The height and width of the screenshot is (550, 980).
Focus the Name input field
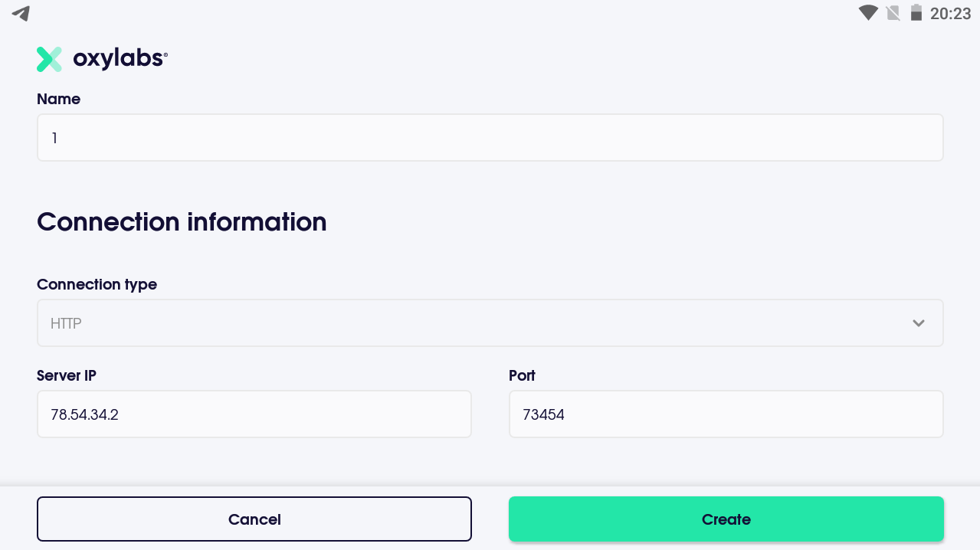click(x=490, y=138)
